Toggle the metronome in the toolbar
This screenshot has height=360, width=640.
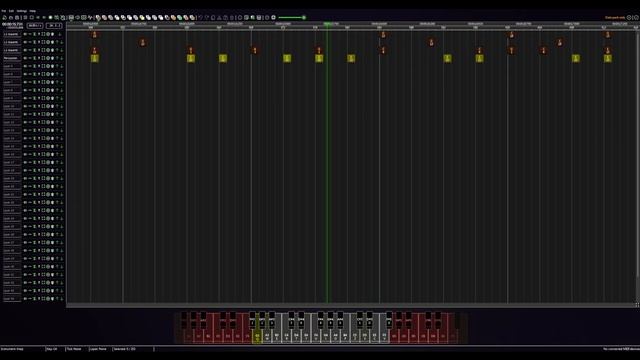(x=62, y=18)
